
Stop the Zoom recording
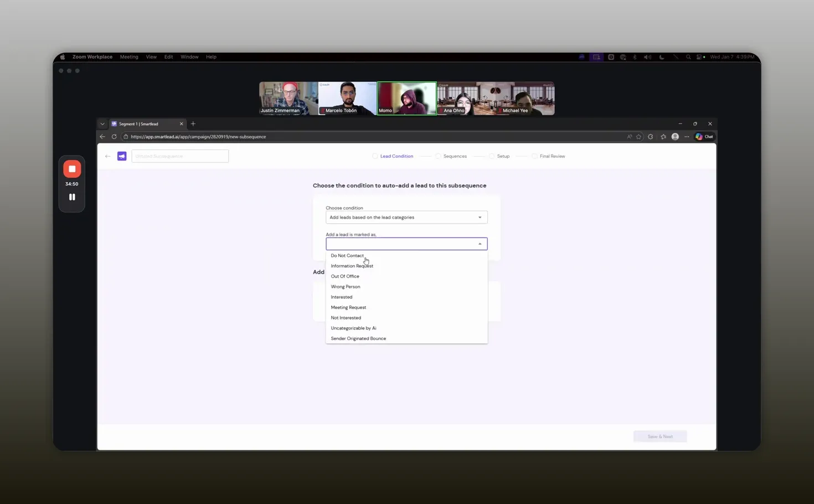71,168
